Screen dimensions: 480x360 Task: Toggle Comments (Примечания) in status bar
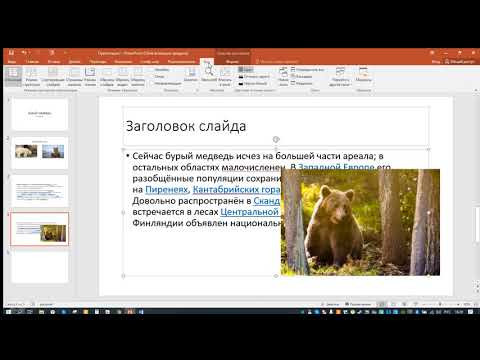(358, 304)
